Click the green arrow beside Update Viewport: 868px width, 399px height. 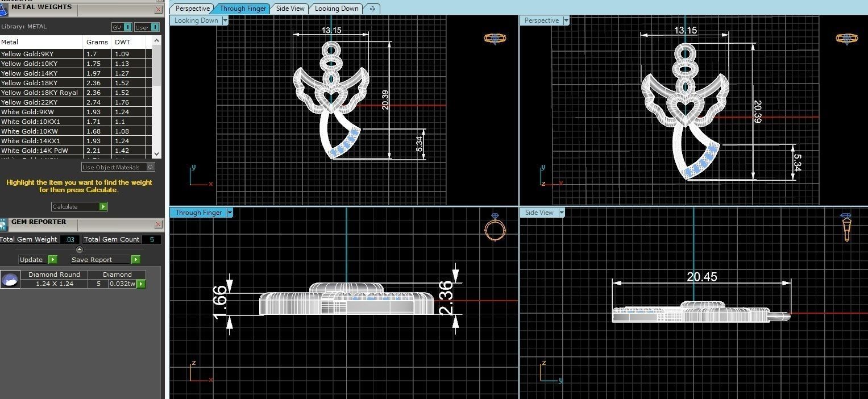click(52, 260)
